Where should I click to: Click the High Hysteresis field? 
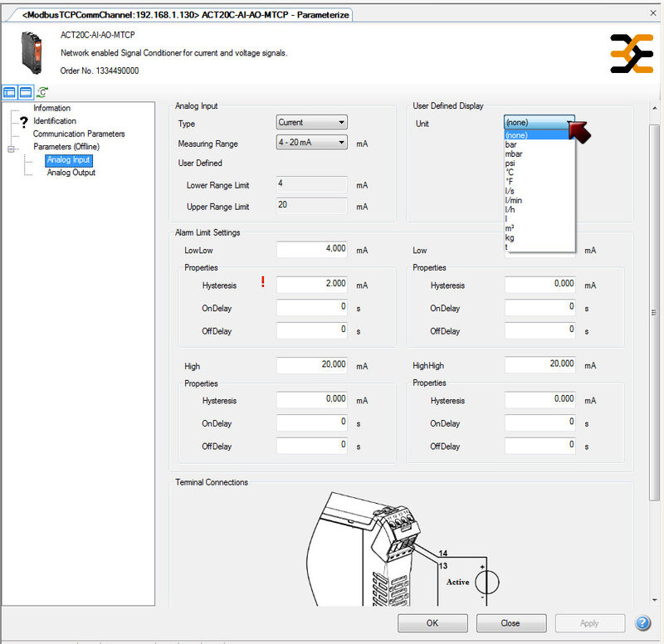(x=312, y=400)
